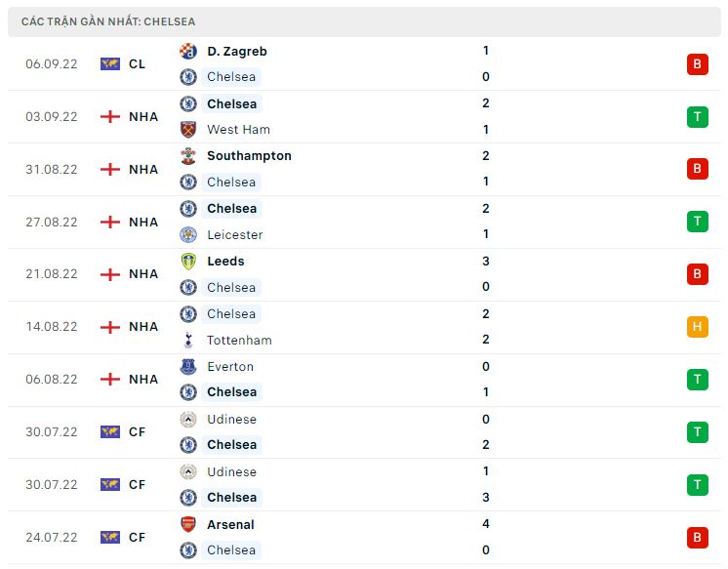The width and height of the screenshot is (728, 569).
Task: Click the Tottenham club crest
Action: (188, 340)
